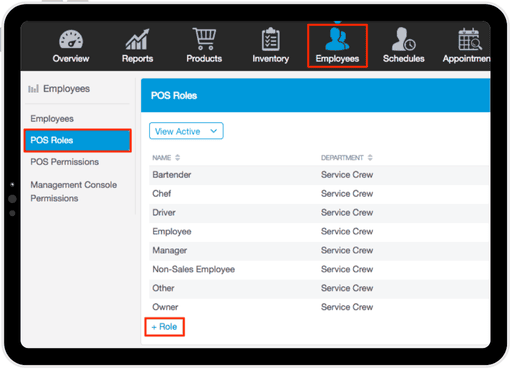This screenshot has height=369, width=510.
Task: Sort roles by the DEPARTMENT column arrows
Action: point(370,158)
